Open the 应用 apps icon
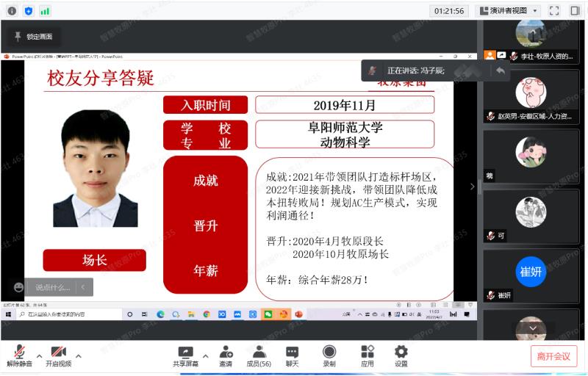Image resolution: width=588 pixels, height=376 pixels. [x=367, y=355]
